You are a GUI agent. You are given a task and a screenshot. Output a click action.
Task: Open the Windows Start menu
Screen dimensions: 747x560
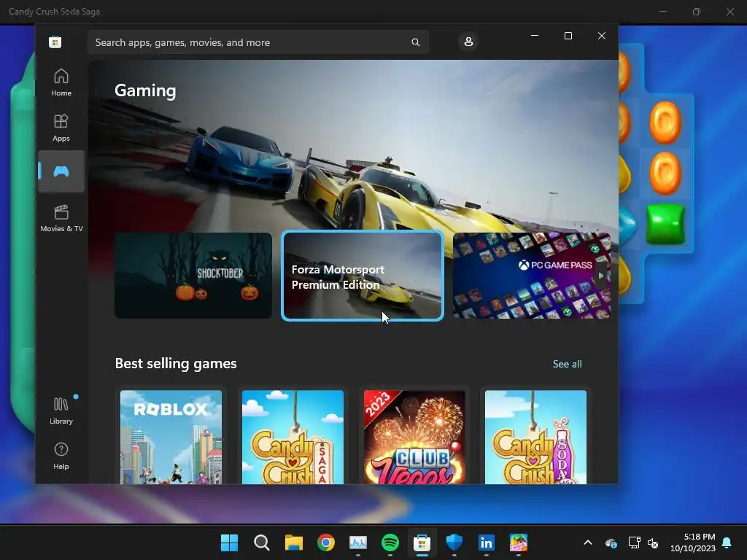229,542
